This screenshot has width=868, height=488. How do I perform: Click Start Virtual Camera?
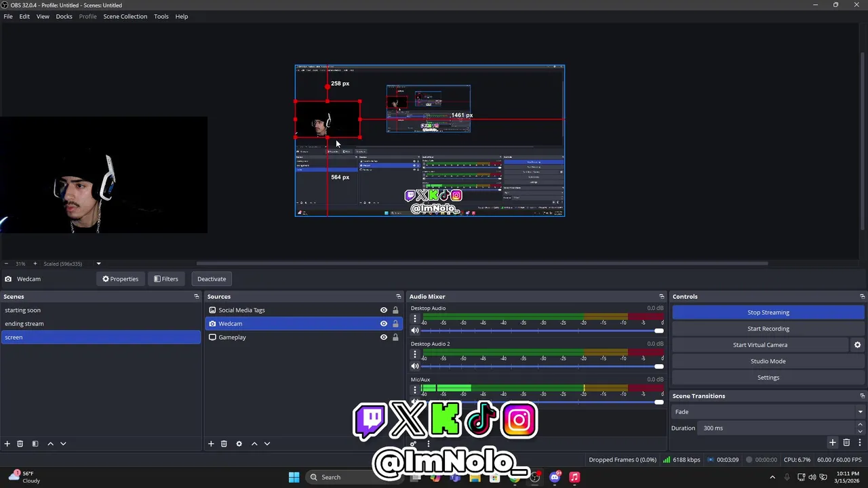pos(760,345)
